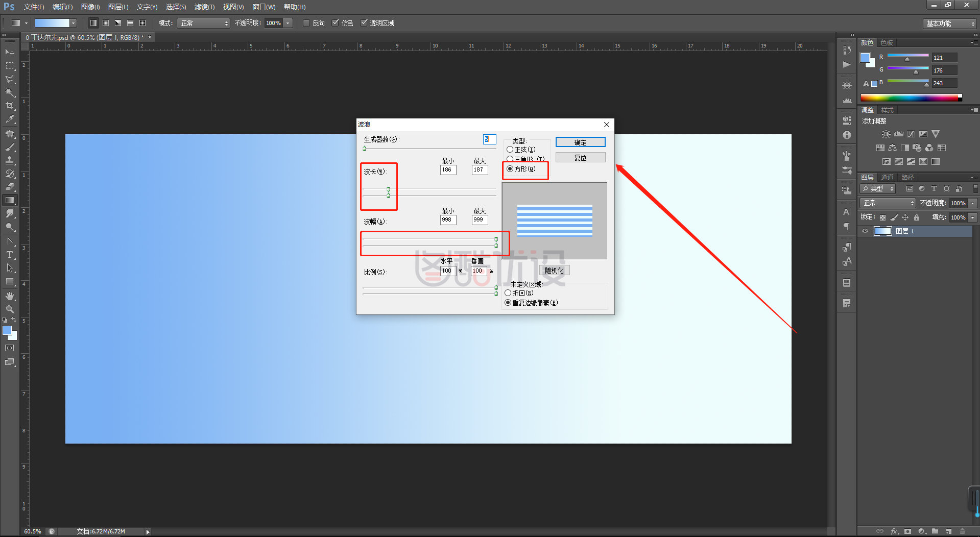
Task: Click the 波幅 最大 input field 999
Action: point(480,220)
